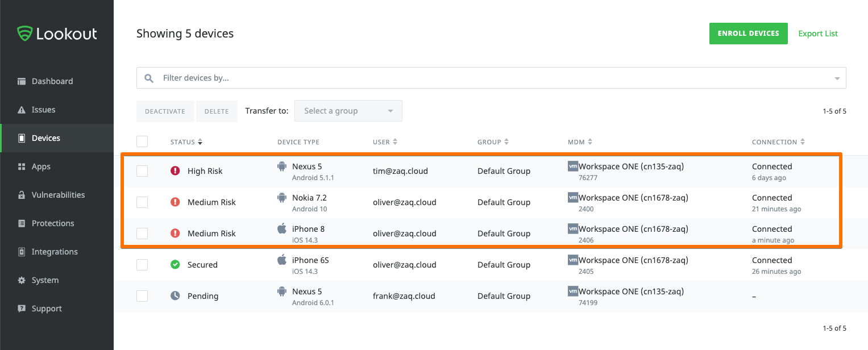Click the Medium Risk icon on the iPhone 8 row
The width and height of the screenshot is (868, 350).
[175, 233]
